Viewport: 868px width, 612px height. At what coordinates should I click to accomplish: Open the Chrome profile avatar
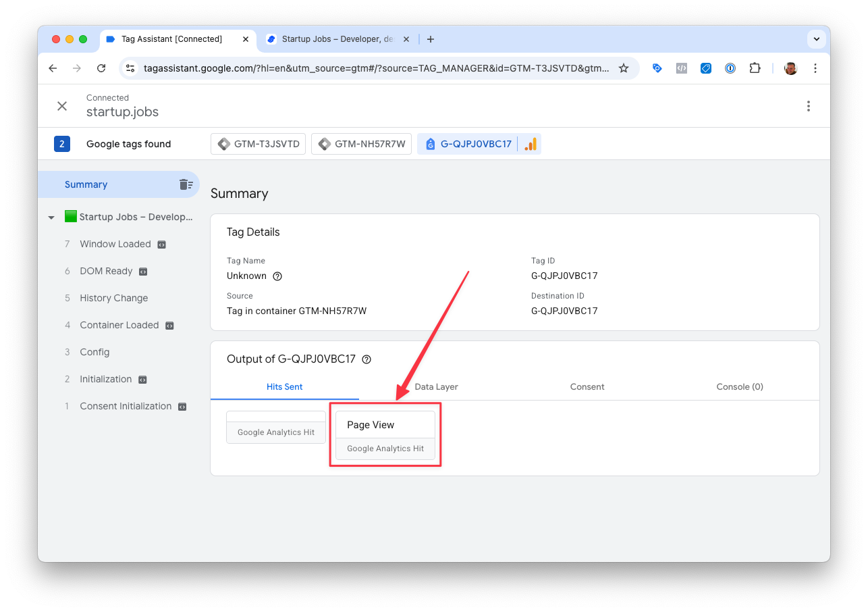click(x=791, y=68)
